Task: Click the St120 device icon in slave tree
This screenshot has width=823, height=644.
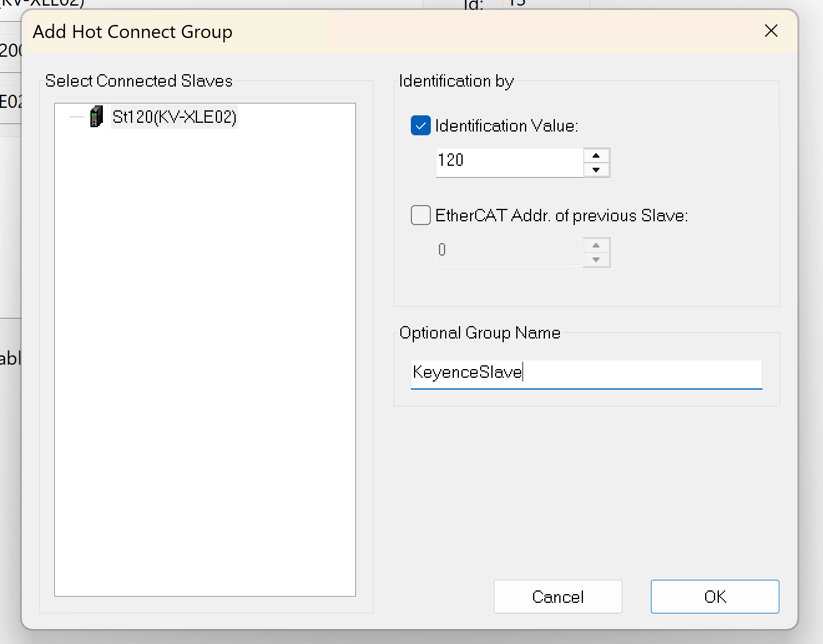Action: tap(96, 117)
